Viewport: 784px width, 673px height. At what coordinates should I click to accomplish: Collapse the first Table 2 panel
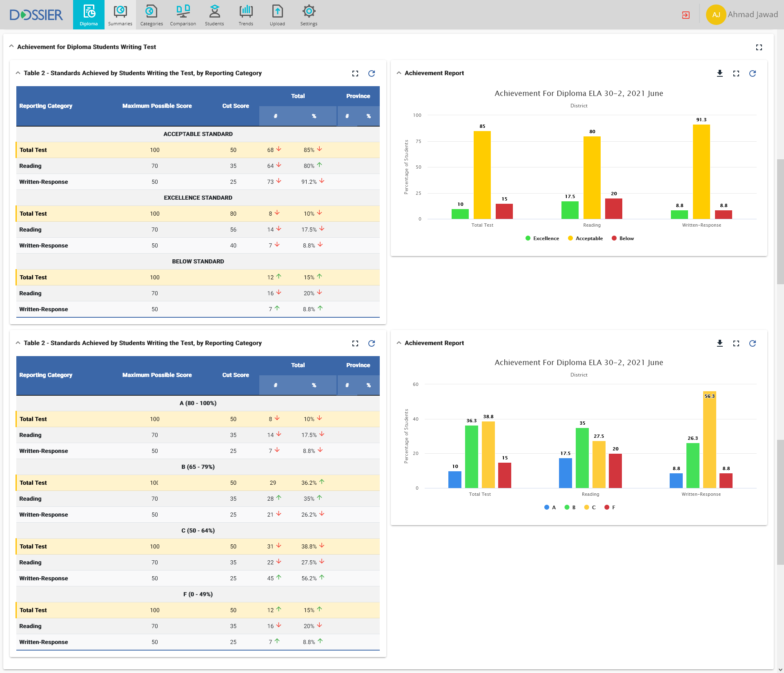18,73
